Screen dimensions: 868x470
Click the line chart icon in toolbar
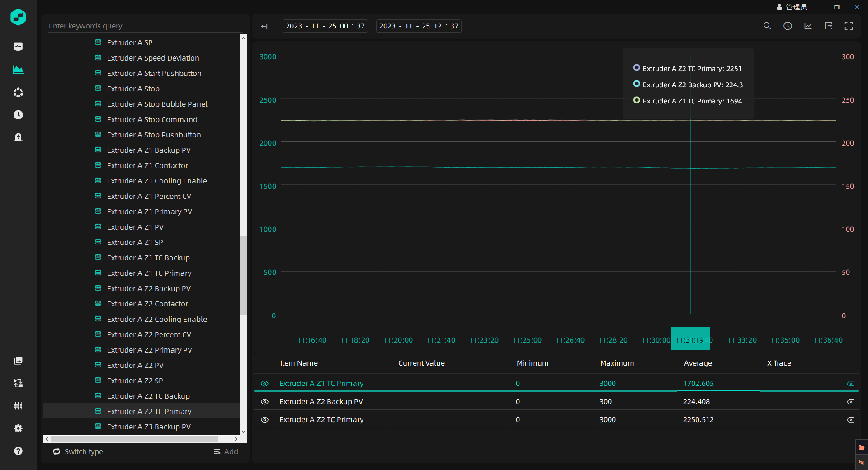[808, 26]
